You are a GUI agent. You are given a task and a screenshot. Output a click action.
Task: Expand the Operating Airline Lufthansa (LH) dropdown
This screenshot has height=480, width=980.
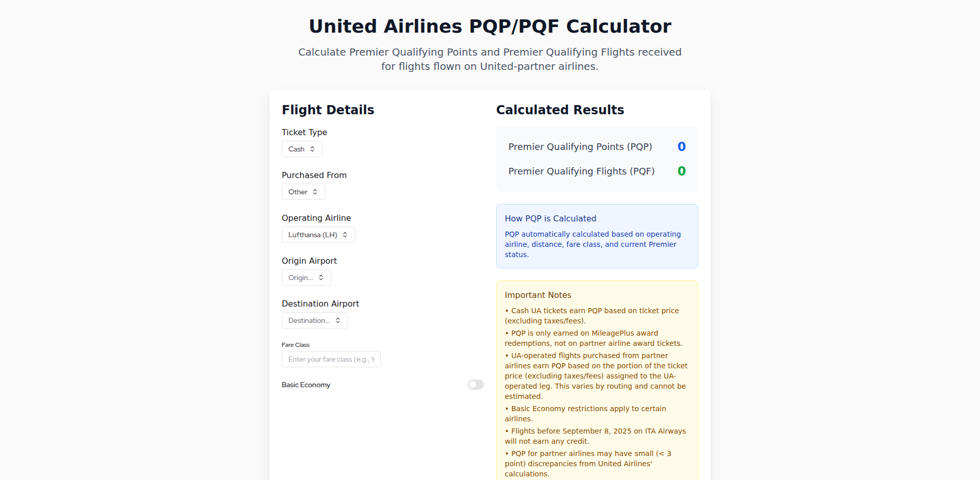click(x=318, y=235)
